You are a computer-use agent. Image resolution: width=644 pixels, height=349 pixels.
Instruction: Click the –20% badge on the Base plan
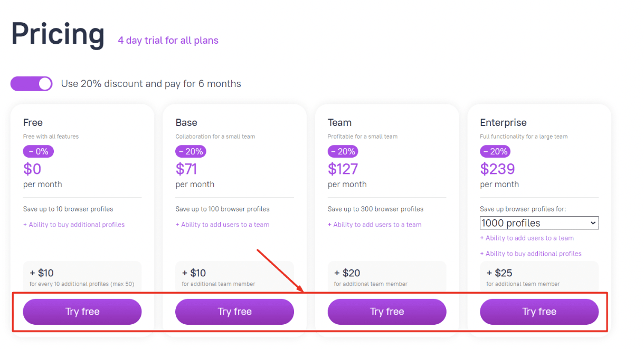coord(191,151)
